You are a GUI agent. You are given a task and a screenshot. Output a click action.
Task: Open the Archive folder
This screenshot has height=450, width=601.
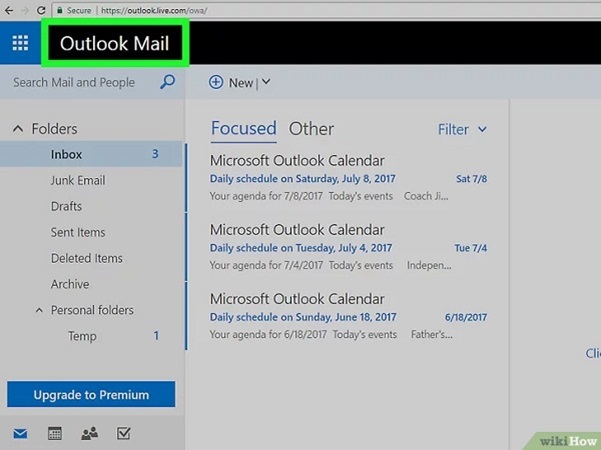coord(70,284)
